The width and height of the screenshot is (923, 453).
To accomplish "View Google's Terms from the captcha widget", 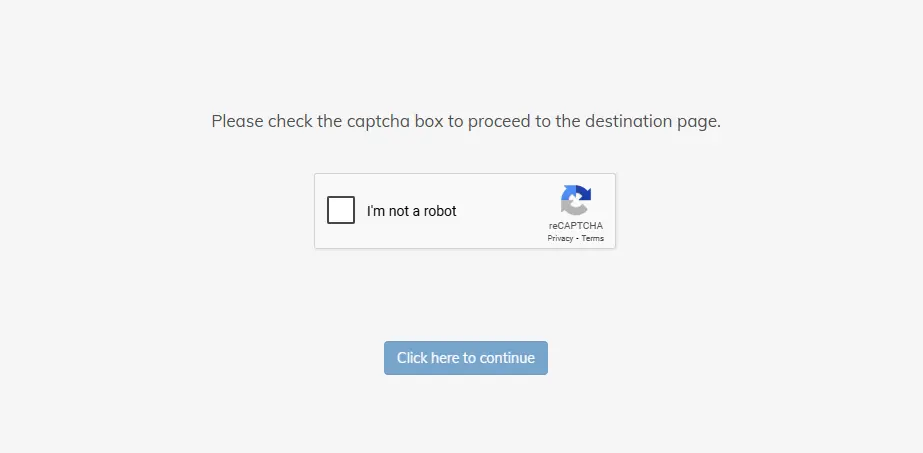I will [x=593, y=238].
